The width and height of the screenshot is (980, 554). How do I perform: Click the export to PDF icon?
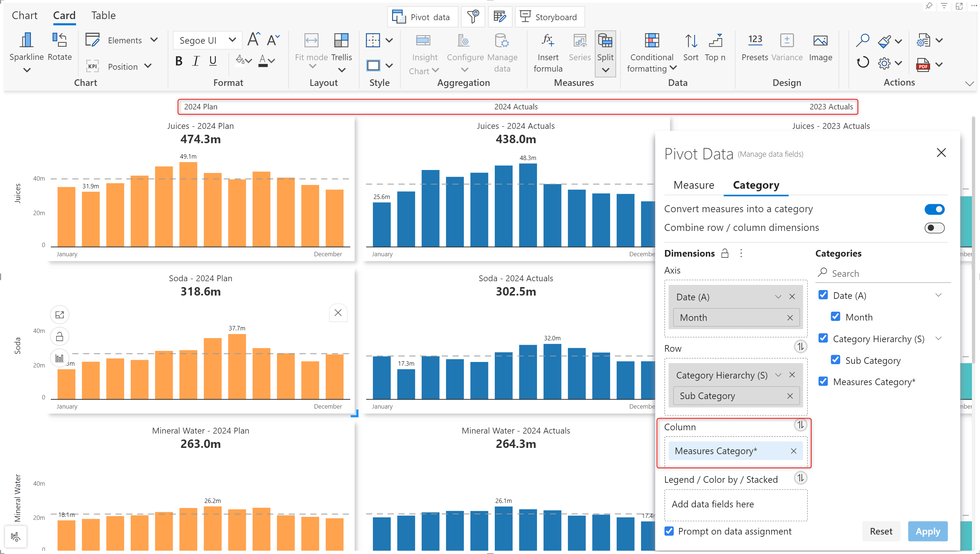pos(923,65)
